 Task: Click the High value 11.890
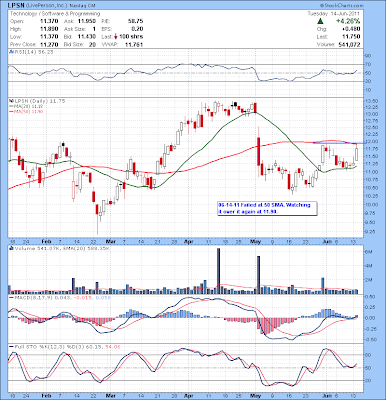click(49, 29)
